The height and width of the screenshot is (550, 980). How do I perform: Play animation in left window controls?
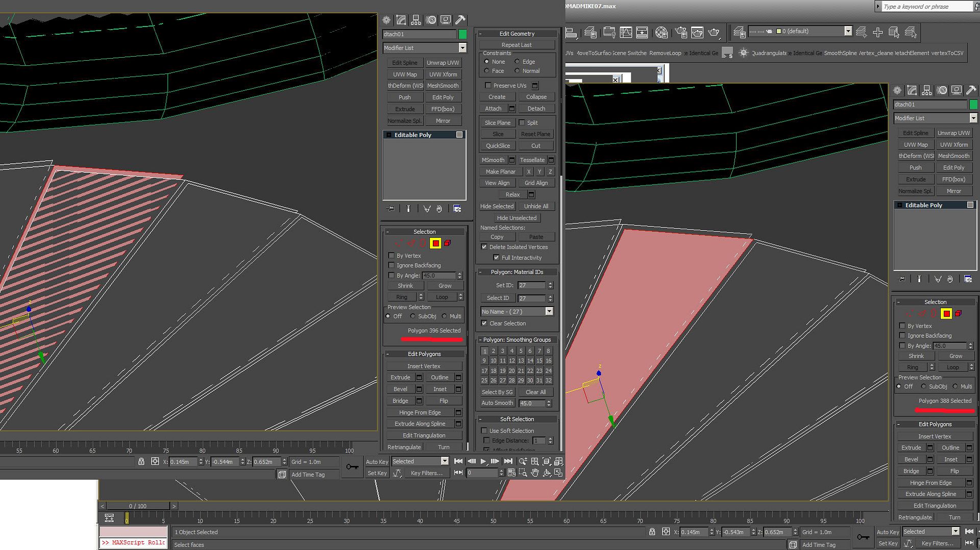pyautogui.click(x=483, y=461)
